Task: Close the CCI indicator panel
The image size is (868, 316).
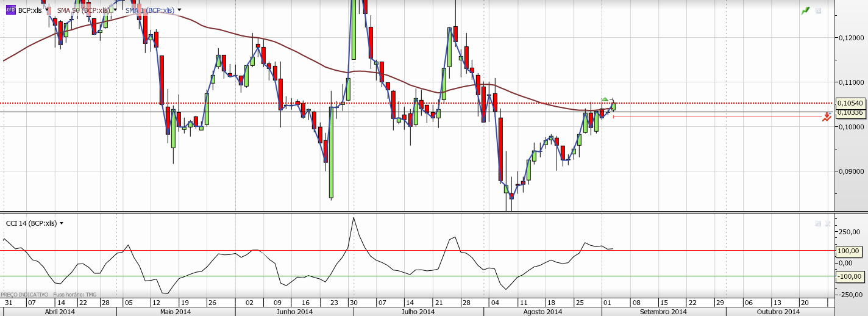Action: 828,224
